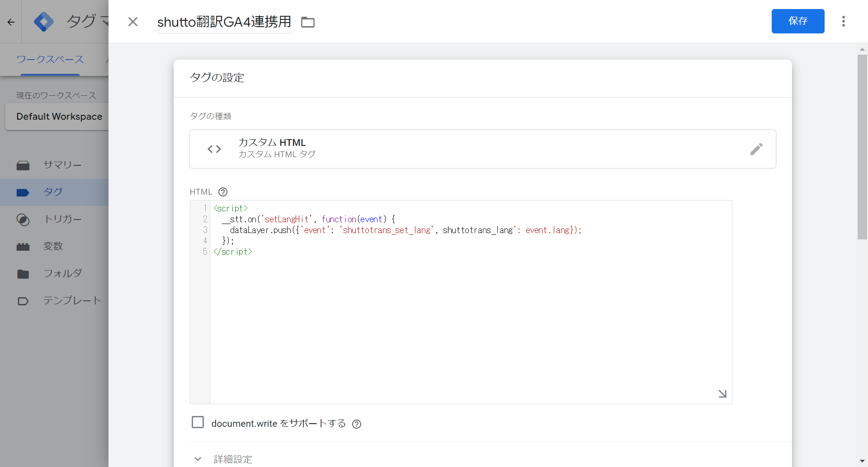Open トリガー in the sidebar
Image resolution: width=868 pixels, height=467 pixels.
pyautogui.click(x=54, y=219)
